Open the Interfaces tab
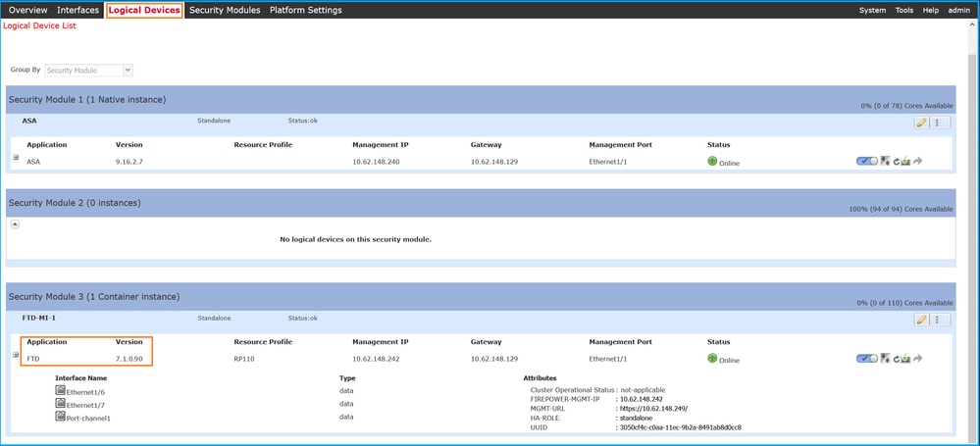Image resolution: width=980 pixels, height=446 pixels. [x=78, y=10]
